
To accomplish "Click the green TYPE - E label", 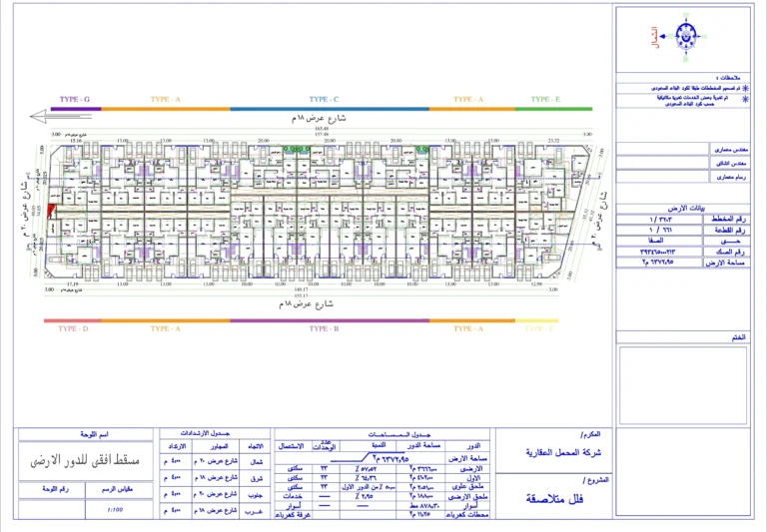I will [x=544, y=100].
